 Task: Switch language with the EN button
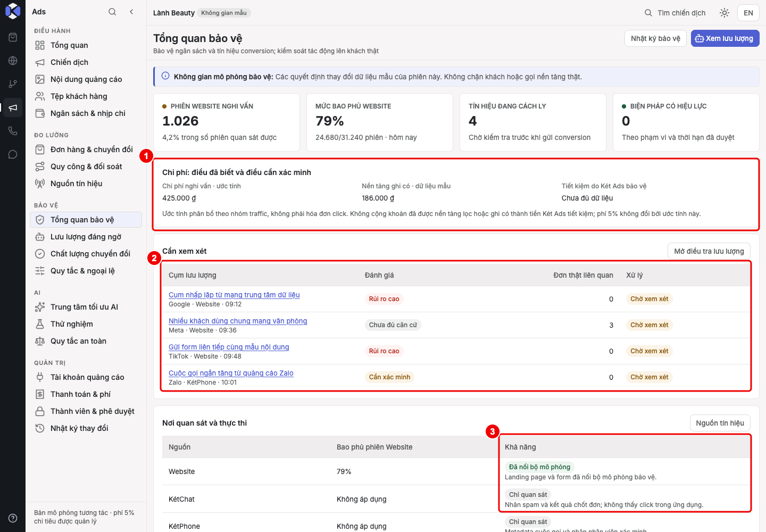click(748, 13)
